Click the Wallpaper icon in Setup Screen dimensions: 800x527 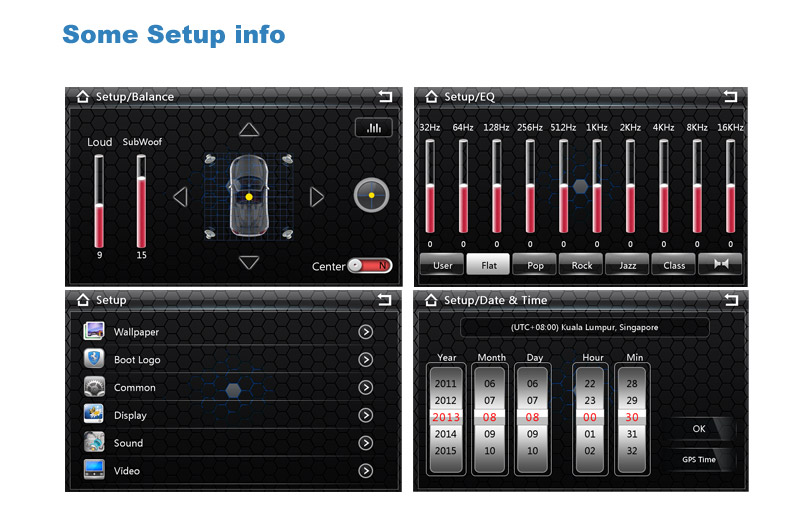(95, 331)
